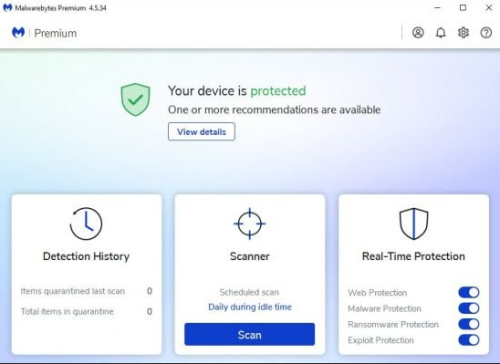This screenshot has height=364, width=500.
Task: Select the Total items in quarantine row
Action: [x=87, y=311]
